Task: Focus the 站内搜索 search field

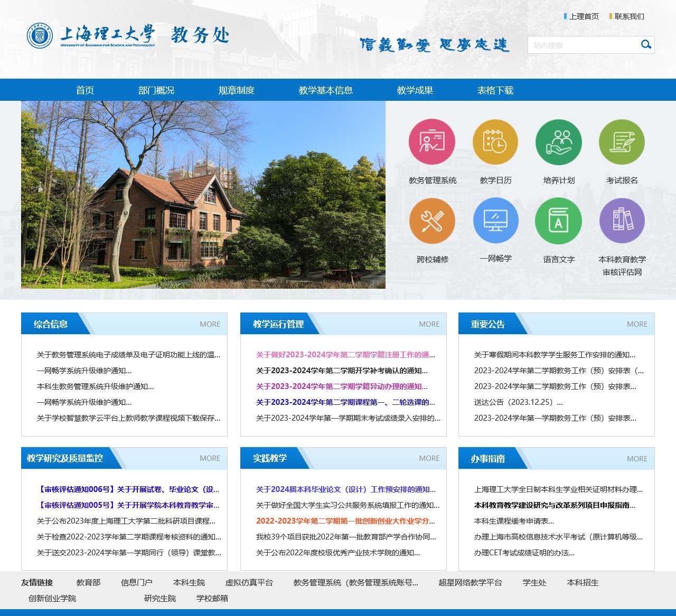Action: pos(583,45)
